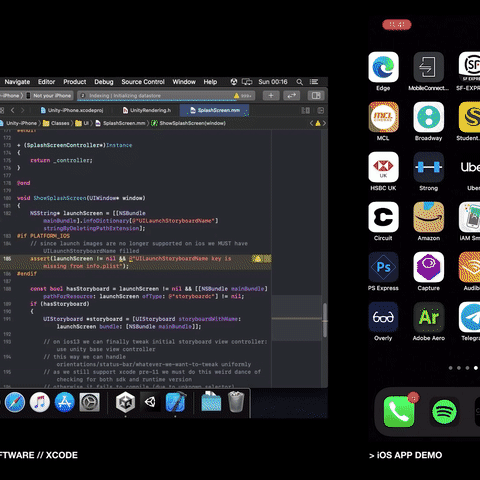Open the Unity editor in dock
Viewport: 480px width, 480px height.
(150, 402)
